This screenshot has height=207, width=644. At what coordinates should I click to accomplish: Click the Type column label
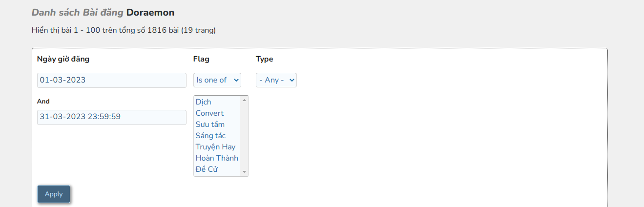click(265, 59)
